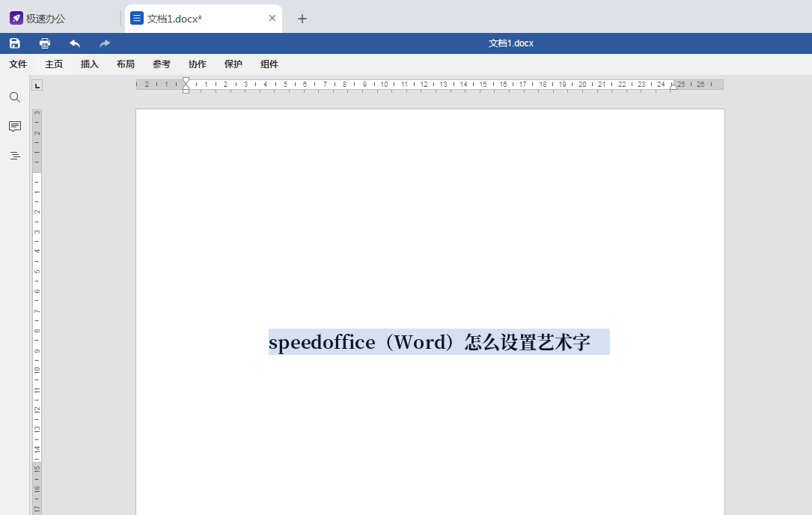The height and width of the screenshot is (515, 812).
Task: Print the document using the printer icon
Action: pyautogui.click(x=45, y=43)
